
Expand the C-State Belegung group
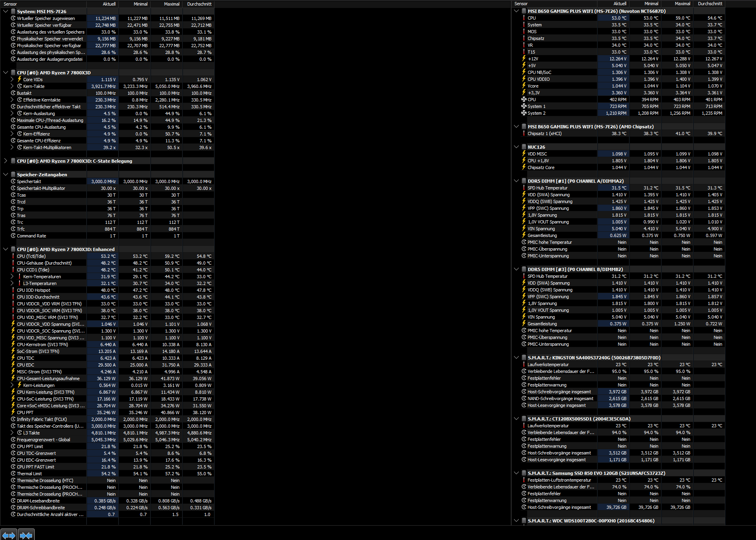click(6, 161)
